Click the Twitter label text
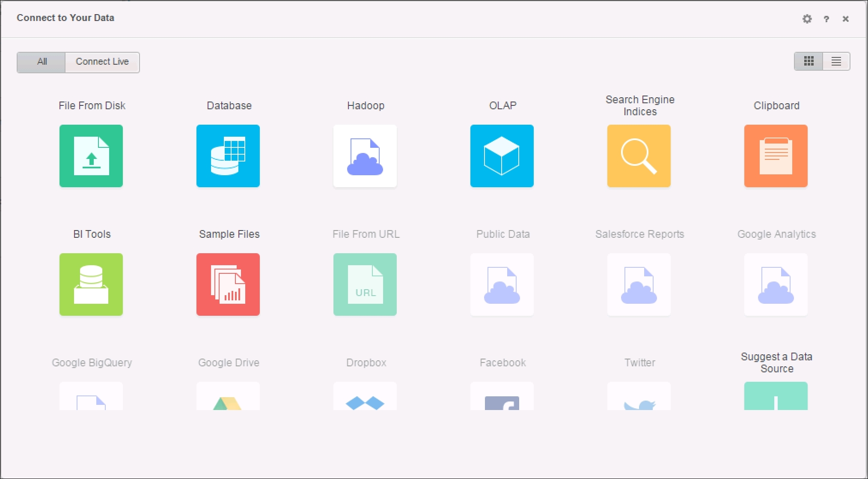This screenshot has height=479, width=868. click(639, 363)
